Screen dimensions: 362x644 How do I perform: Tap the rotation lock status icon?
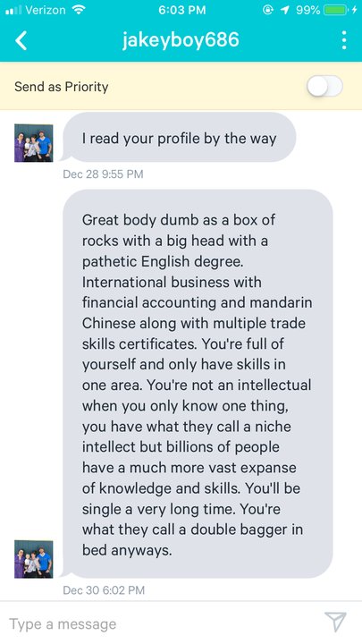(269, 10)
